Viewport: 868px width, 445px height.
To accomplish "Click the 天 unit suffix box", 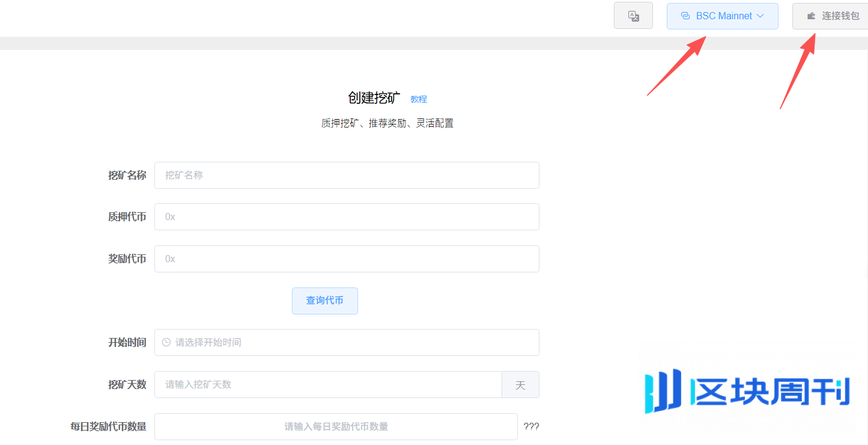I will point(520,384).
